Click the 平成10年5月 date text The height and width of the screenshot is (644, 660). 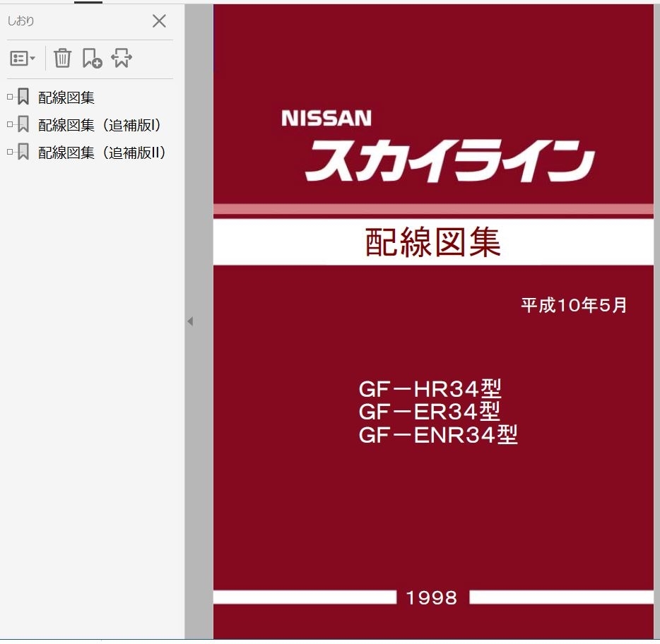(574, 305)
